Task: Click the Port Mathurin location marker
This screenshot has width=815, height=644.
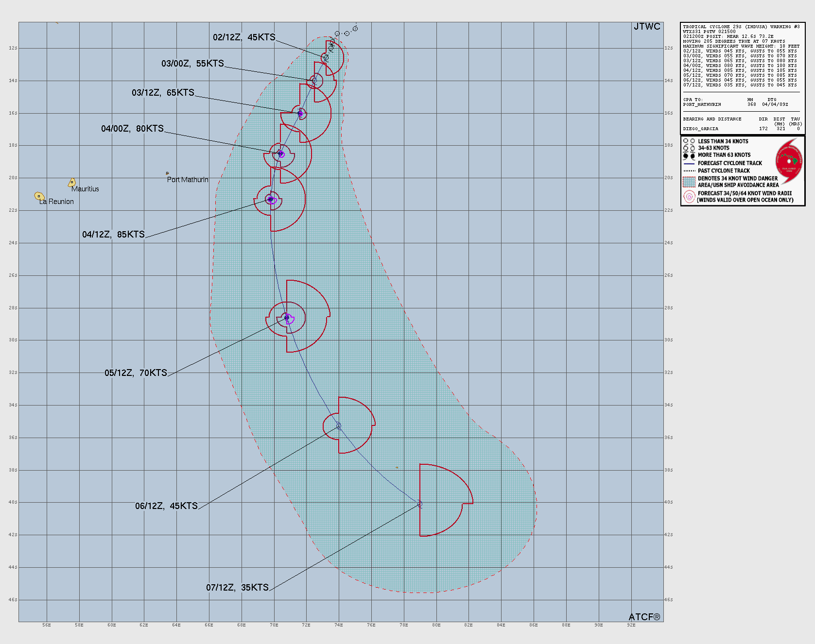Action: 167,173
